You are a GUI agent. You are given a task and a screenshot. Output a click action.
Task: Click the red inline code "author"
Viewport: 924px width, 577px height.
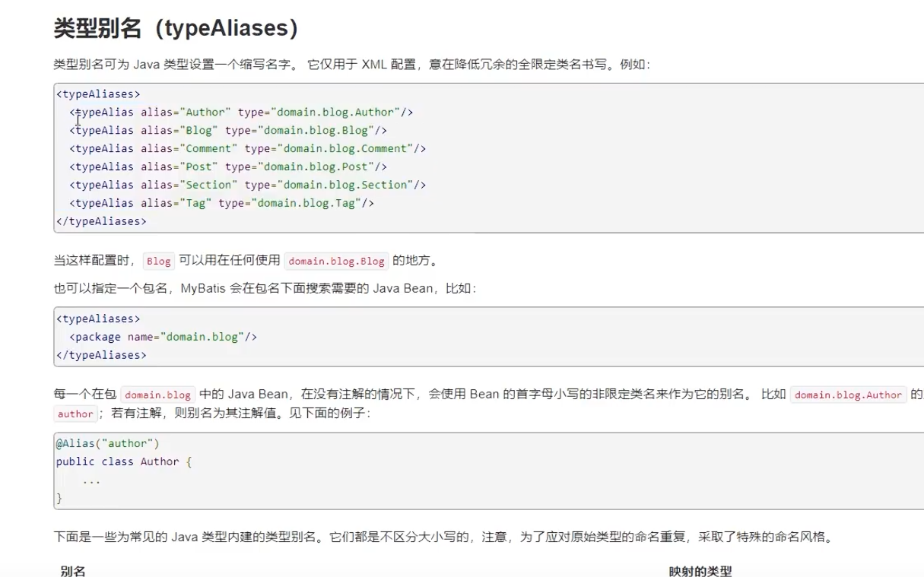click(x=75, y=414)
